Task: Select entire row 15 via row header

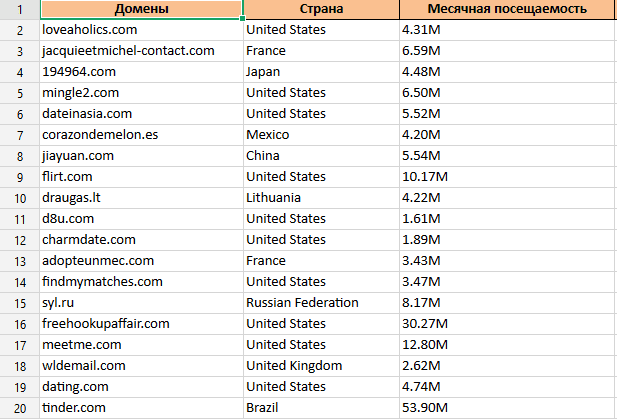Action: [x=20, y=303]
